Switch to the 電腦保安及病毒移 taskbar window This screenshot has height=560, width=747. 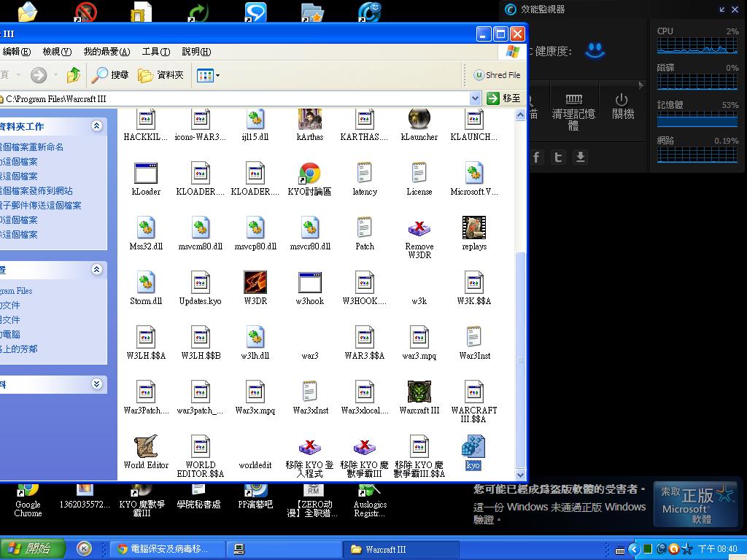coord(166,549)
